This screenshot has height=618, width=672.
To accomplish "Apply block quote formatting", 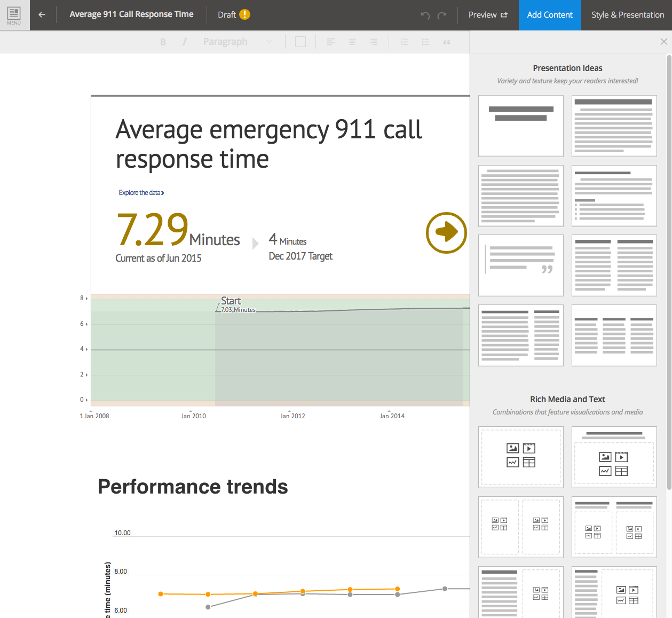I will pos(447,42).
